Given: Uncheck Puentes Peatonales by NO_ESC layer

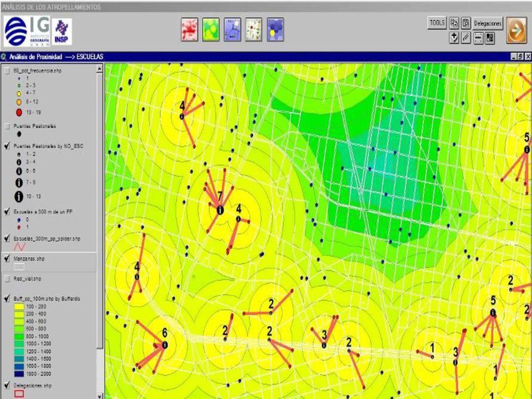Looking at the screenshot, I should click(7, 146).
